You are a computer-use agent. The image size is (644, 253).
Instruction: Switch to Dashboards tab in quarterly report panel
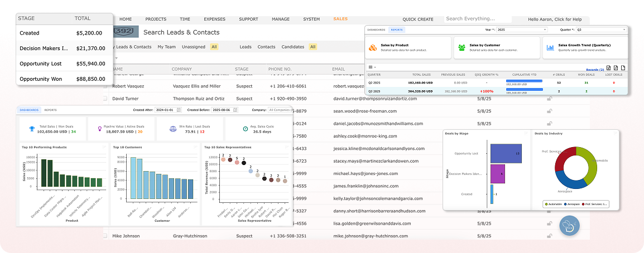point(376,30)
